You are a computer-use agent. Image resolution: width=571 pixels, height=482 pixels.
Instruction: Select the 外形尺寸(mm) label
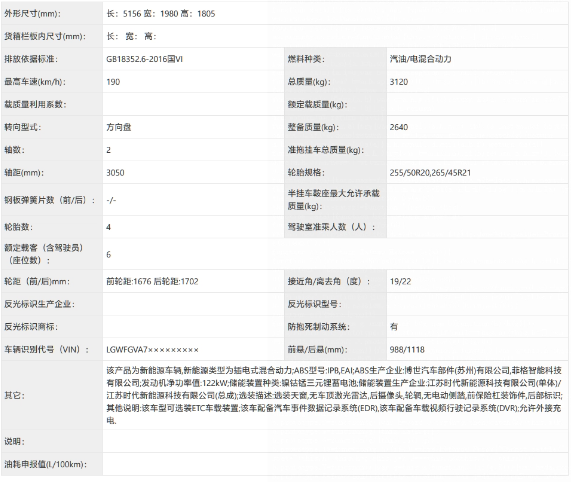[32, 14]
